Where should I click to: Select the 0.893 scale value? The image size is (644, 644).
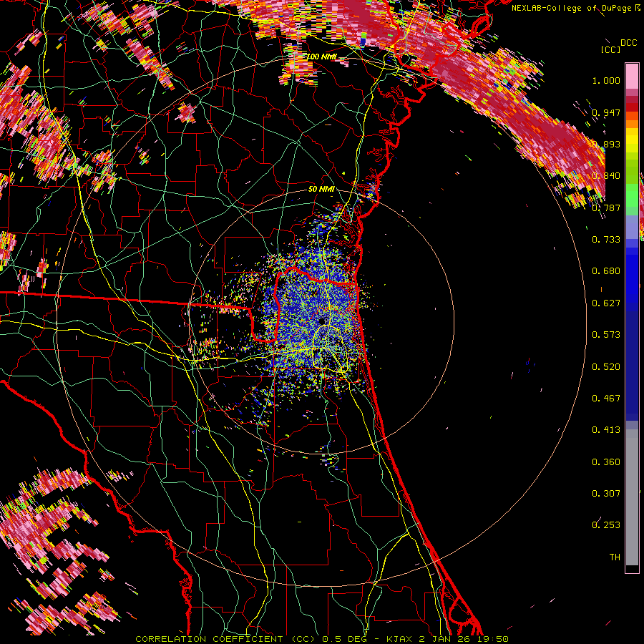[x=606, y=144]
